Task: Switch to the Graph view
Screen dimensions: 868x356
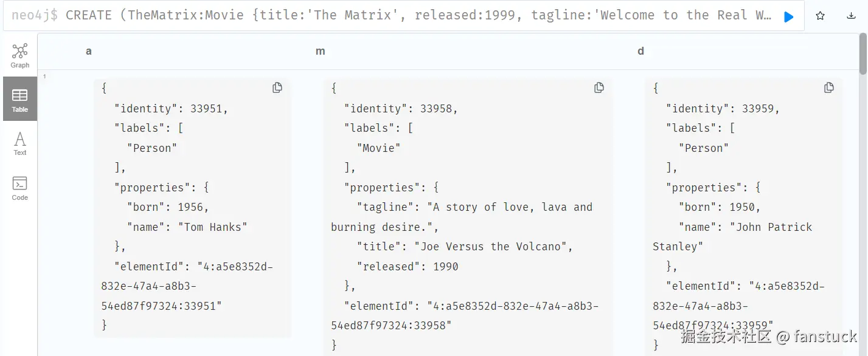Action: (x=20, y=55)
